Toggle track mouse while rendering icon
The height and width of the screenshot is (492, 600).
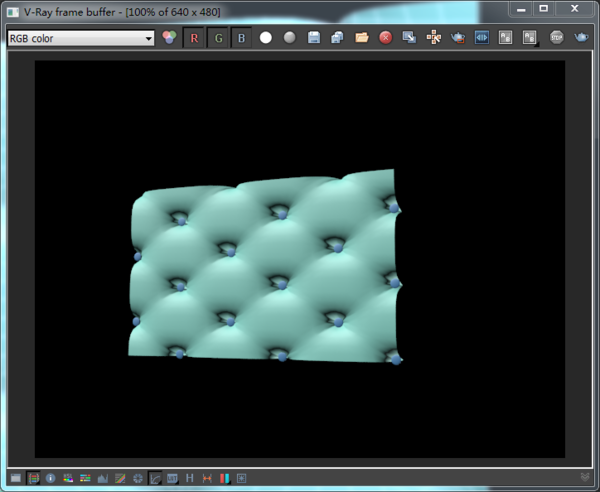coord(434,37)
